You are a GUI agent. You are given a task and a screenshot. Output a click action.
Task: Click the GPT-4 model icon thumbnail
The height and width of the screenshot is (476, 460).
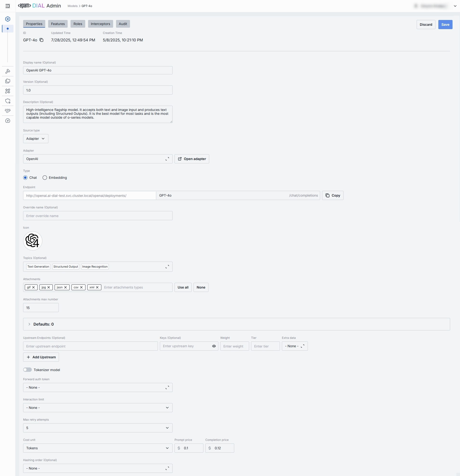[32, 241]
